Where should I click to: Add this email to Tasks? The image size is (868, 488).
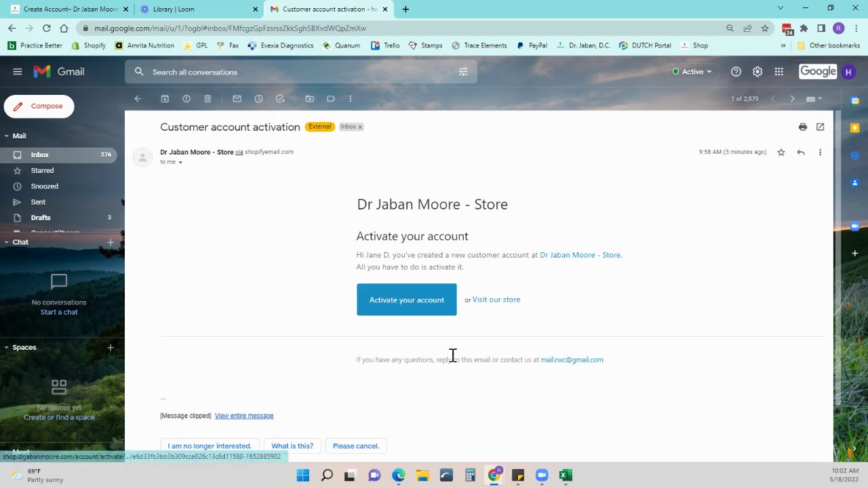[280, 99]
